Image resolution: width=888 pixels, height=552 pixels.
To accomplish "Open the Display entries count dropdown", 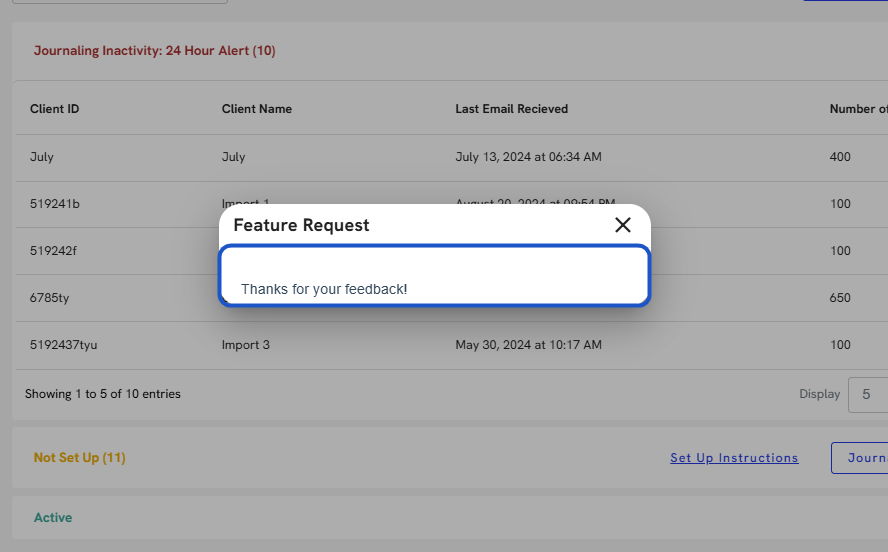I will 867,394.
